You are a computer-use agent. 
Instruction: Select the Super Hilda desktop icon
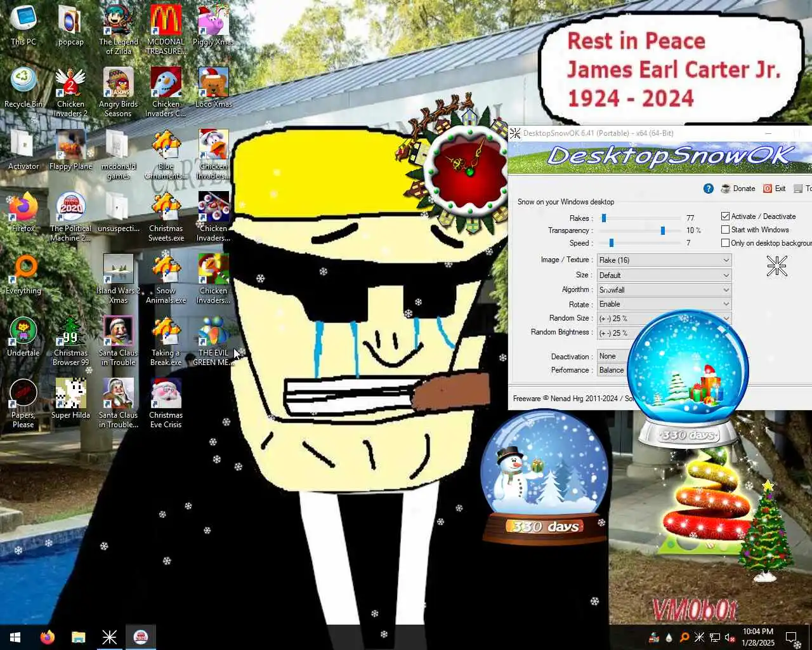(x=70, y=400)
